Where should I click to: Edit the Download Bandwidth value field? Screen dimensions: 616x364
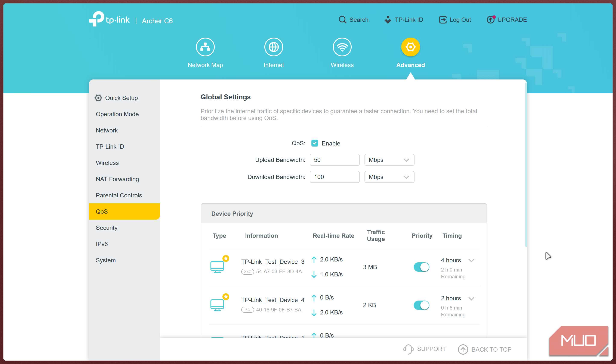334,177
